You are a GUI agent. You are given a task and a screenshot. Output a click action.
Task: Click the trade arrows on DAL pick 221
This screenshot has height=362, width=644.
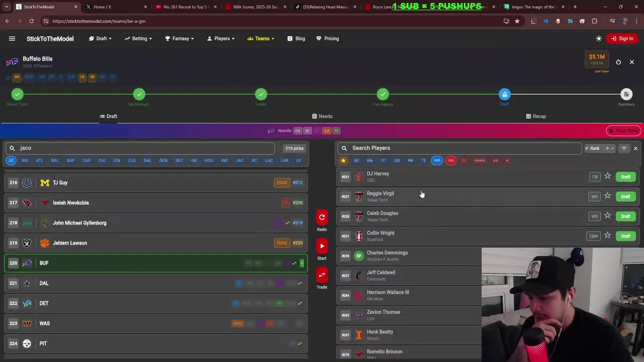299,283
